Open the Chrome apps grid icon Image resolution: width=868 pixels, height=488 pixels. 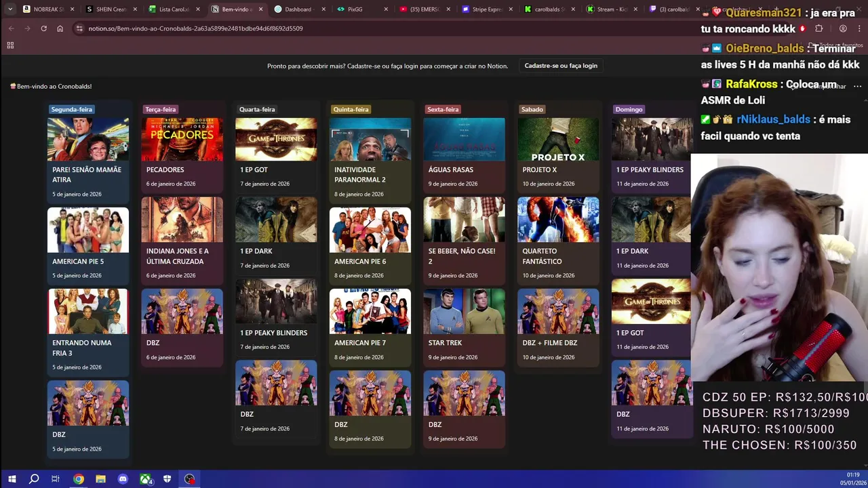click(10, 45)
